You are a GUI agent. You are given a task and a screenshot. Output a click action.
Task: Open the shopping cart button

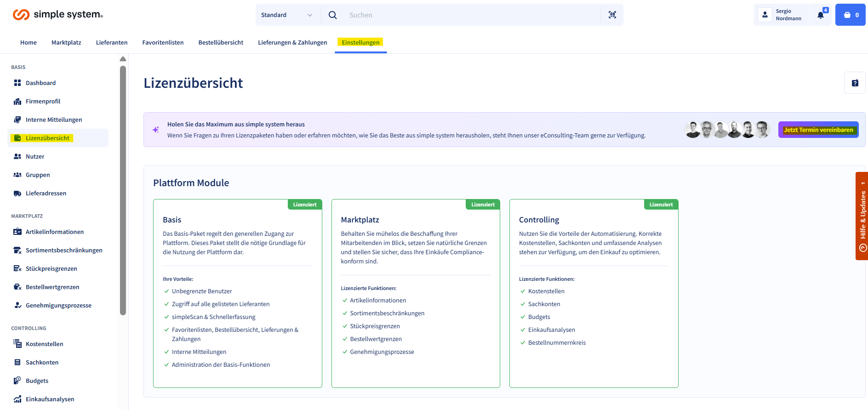[850, 15]
